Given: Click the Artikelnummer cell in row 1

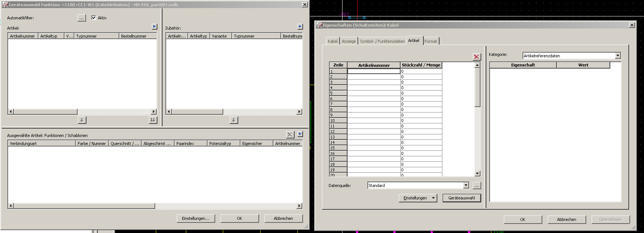Looking at the screenshot, I should (x=374, y=71).
